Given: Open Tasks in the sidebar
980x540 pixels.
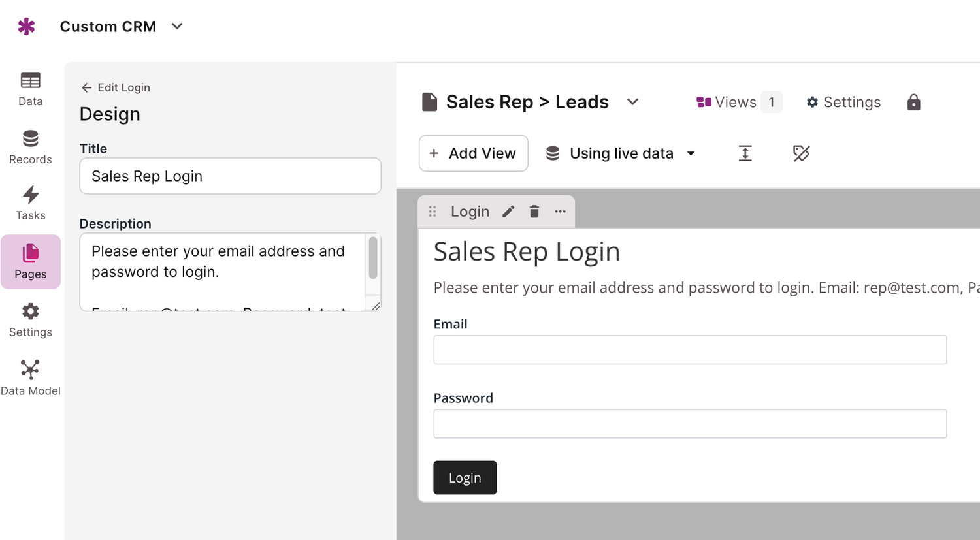Looking at the screenshot, I should (30, 203).
